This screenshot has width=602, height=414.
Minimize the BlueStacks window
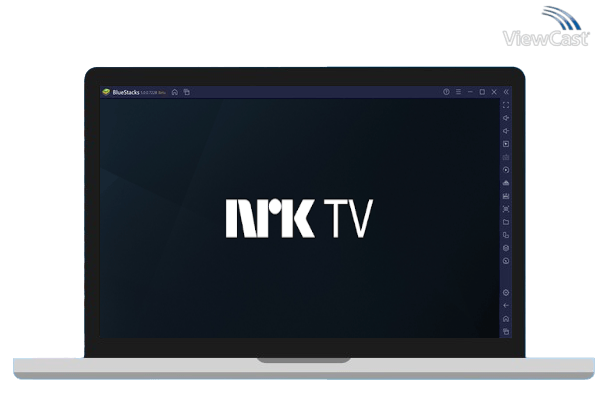pyautogui.click(x=470, y=92)
